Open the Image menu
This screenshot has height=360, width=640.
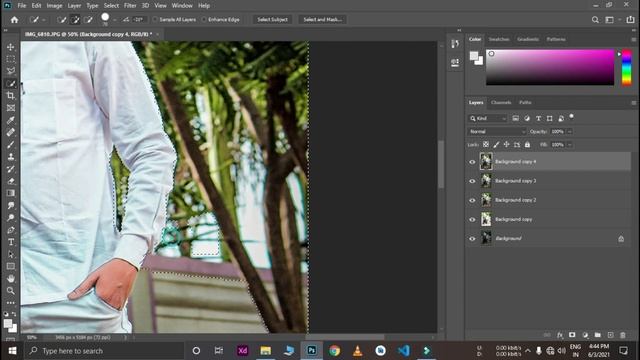(x=54, y=6)
